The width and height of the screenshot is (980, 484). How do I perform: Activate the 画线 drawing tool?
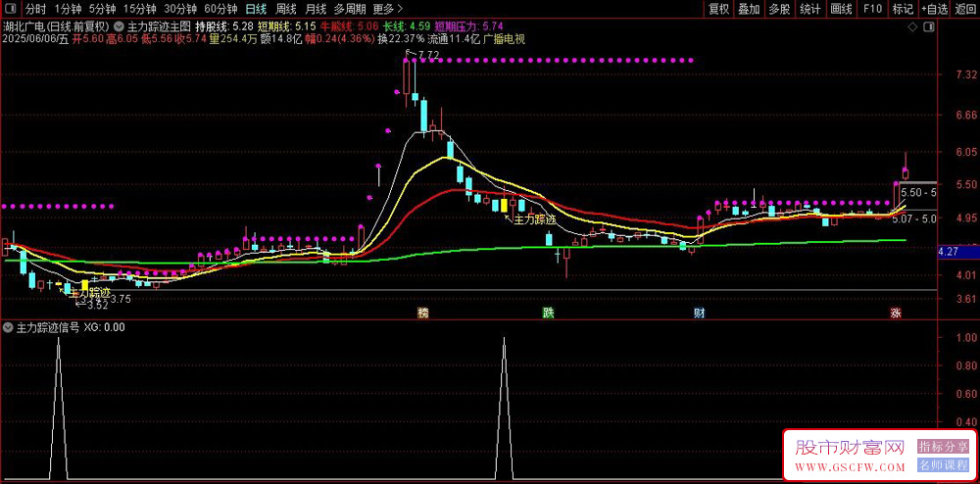[841, 9]
